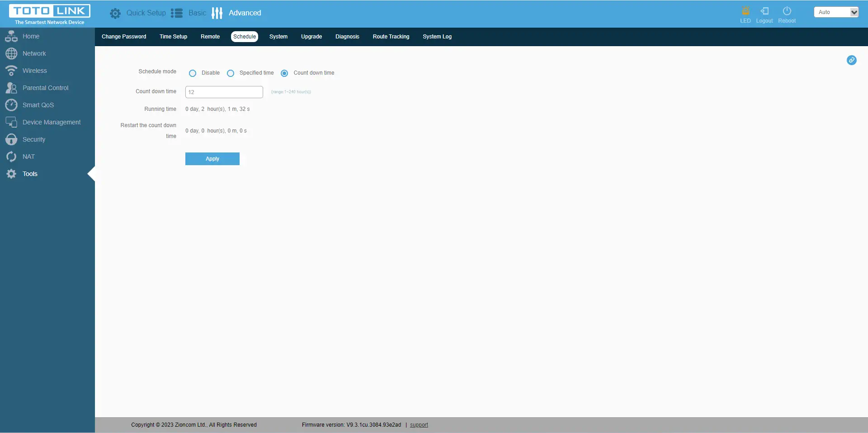This screenshot has height=433, width=868.
Task: Click the Security lock icon in sidebar
Action: click(x=11, y=139)
